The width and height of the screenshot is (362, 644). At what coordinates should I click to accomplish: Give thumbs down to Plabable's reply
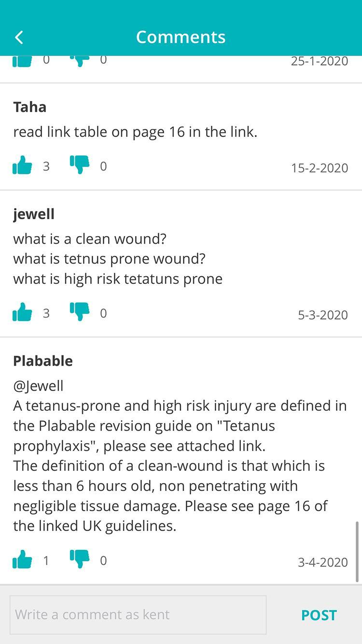click(80, 560)
